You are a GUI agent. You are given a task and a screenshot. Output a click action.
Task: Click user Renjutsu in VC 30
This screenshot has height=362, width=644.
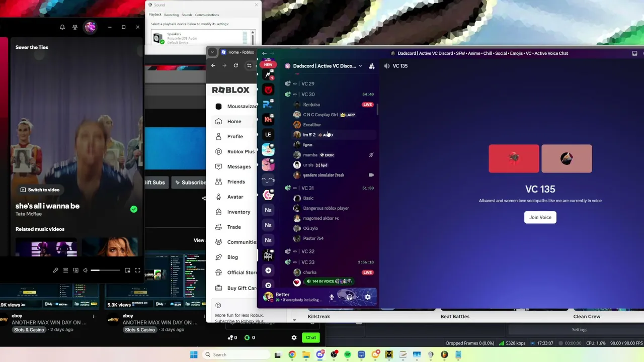click(334, 105)
